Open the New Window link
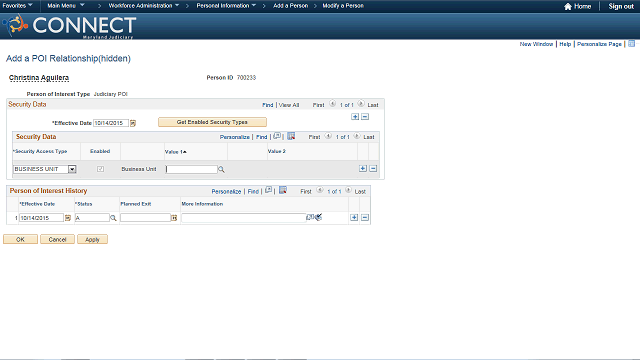The height and width of the screenshot is (360, 640). click(x=536, y=44)
